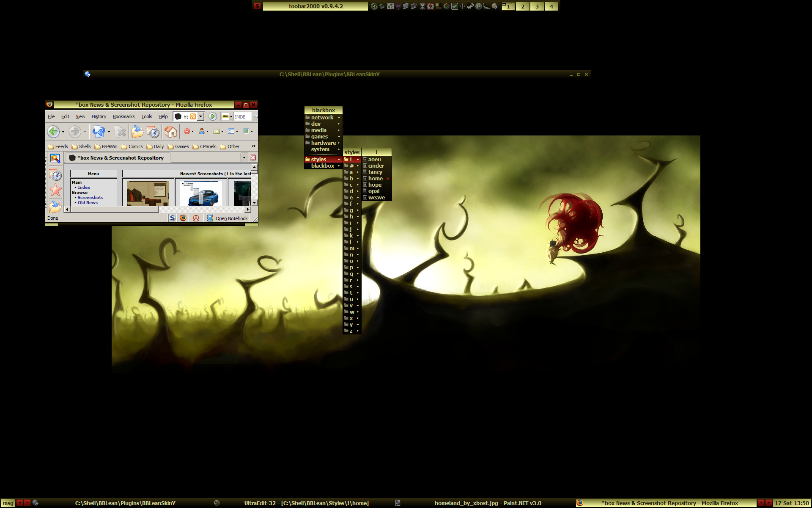Select the media entry in blackbox menu

[323, 130]
